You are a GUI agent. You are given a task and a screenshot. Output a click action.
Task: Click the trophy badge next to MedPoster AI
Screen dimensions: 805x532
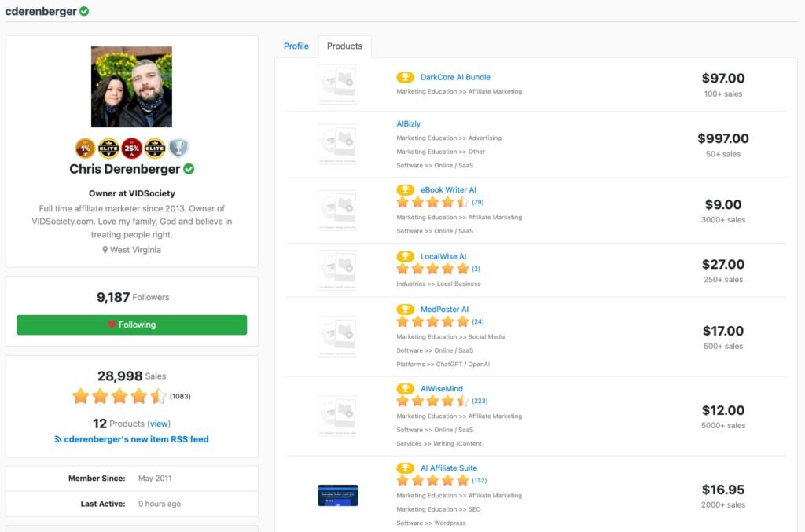pyautogui.click(x=405, y=309)
